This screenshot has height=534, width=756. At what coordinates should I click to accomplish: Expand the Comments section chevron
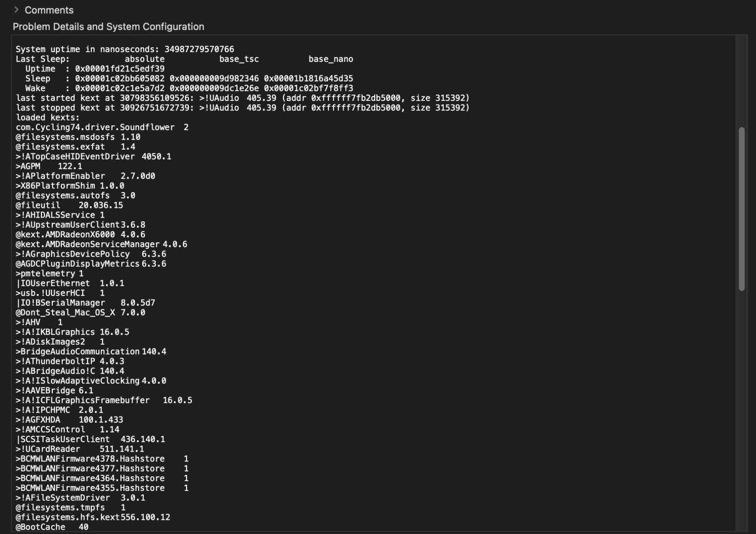click(16, 10)
